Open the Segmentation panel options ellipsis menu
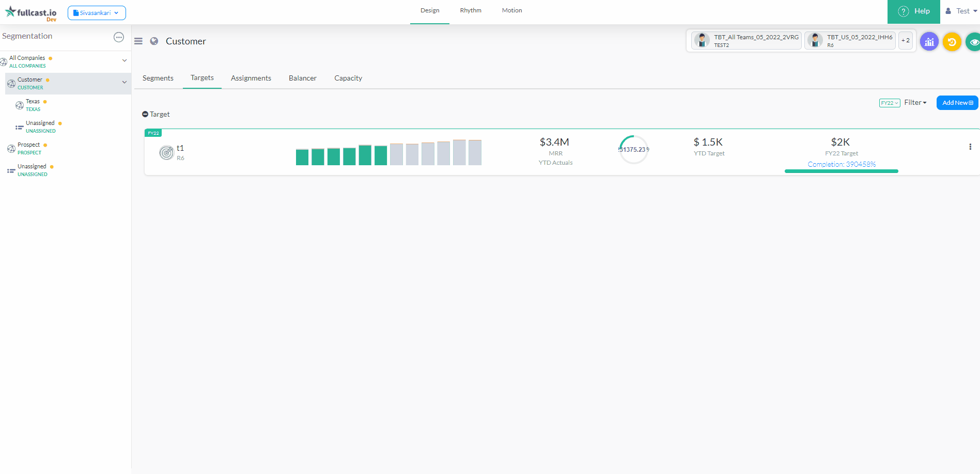The width and height of the screenshot is (980, 474). (119, 37)
